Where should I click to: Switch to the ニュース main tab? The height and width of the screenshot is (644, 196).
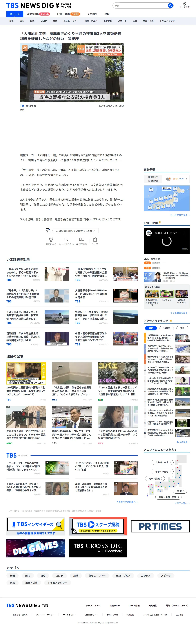[15, 14]
